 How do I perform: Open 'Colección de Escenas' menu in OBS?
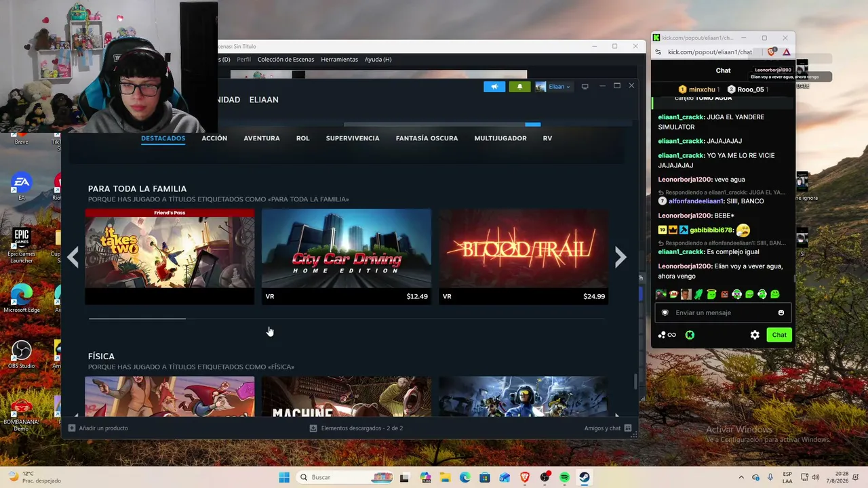[285, 60]
